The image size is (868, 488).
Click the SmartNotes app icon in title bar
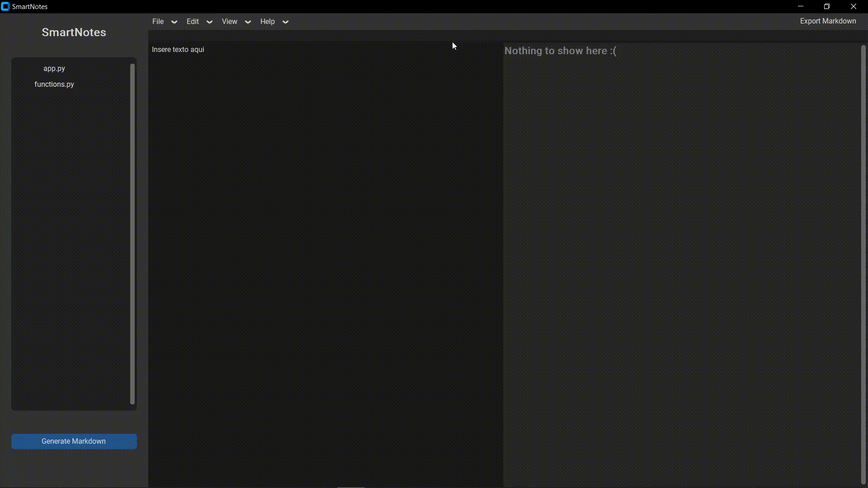(x=5, y=7)
